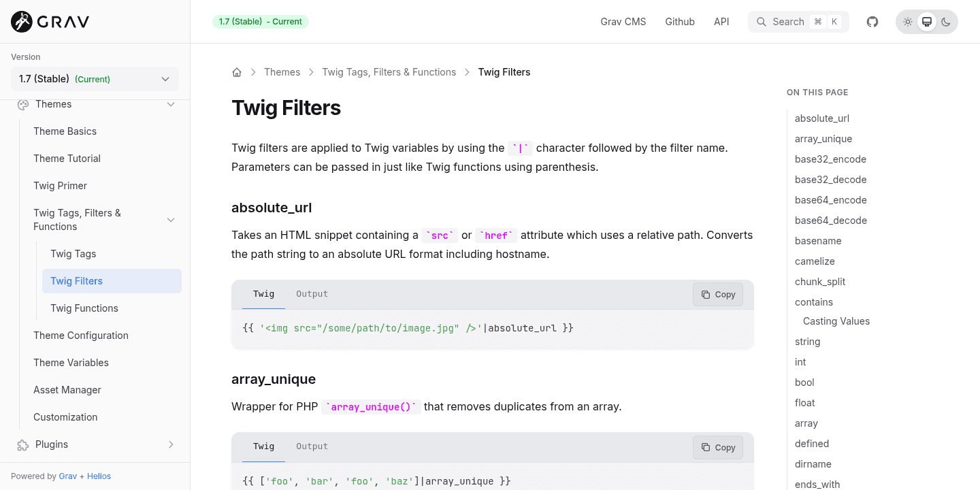Screen dimensions: 980x490
Task: Expand the Plugins section chevron
Action: pyautogui.click(x=171, y=444)
